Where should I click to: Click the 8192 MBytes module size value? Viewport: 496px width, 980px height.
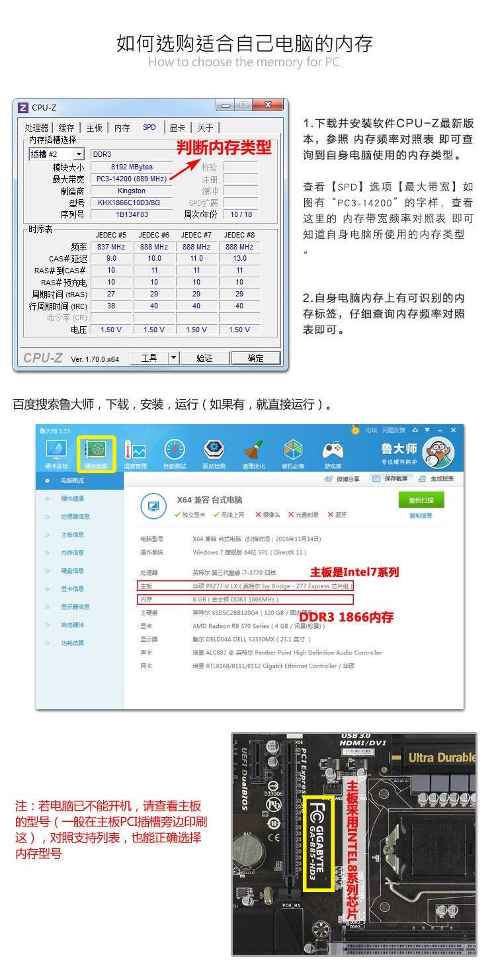131,167
